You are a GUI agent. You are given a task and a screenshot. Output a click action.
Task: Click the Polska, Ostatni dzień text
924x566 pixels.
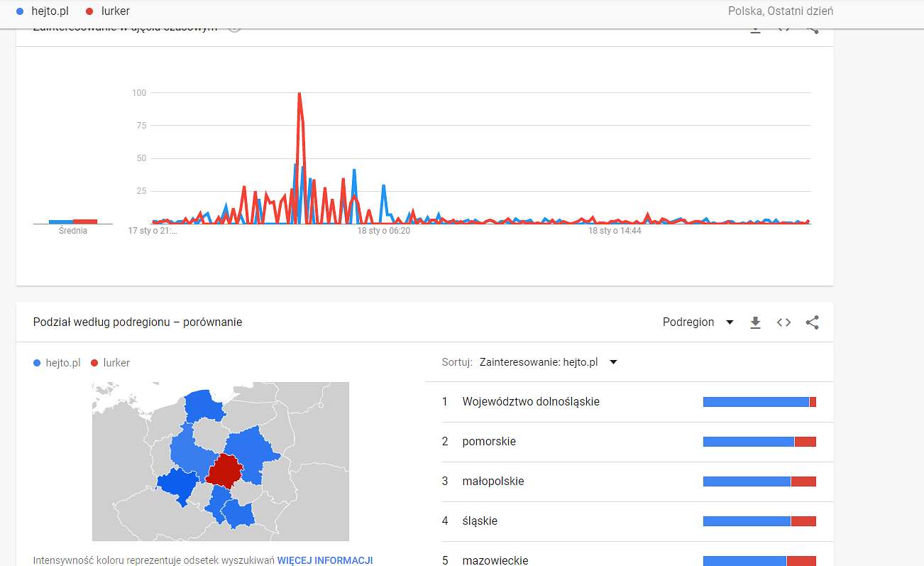[781, 11]
